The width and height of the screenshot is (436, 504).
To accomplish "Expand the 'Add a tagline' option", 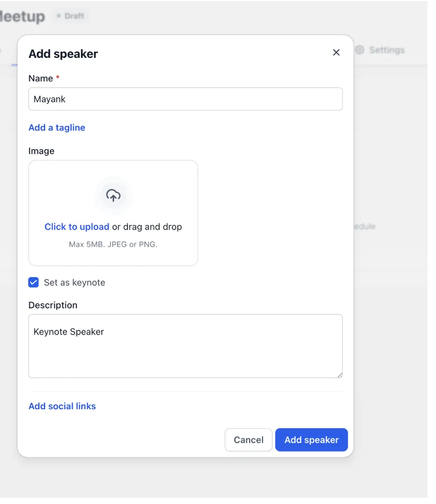I will coord(57,128).
